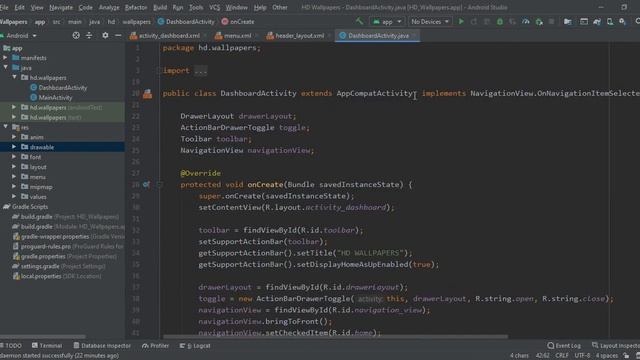Open the Build menu
The height and width of the screenshot is (360, 640).
[x=160, y=7]
